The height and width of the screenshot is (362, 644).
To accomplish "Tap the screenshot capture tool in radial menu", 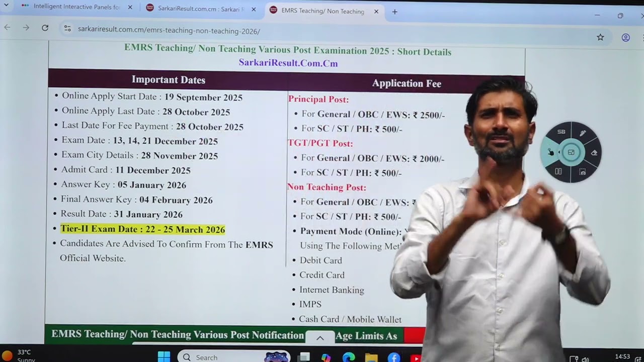I will pyautogui.click(x=582, y=172).
